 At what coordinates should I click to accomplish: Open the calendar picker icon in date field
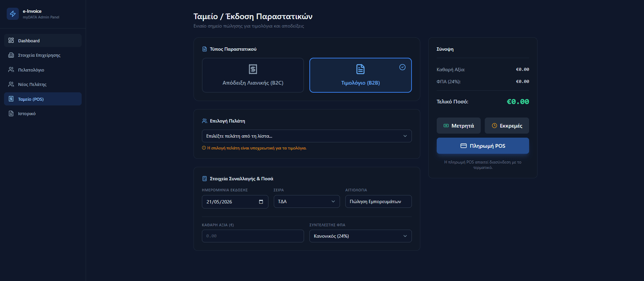[261, 202]
